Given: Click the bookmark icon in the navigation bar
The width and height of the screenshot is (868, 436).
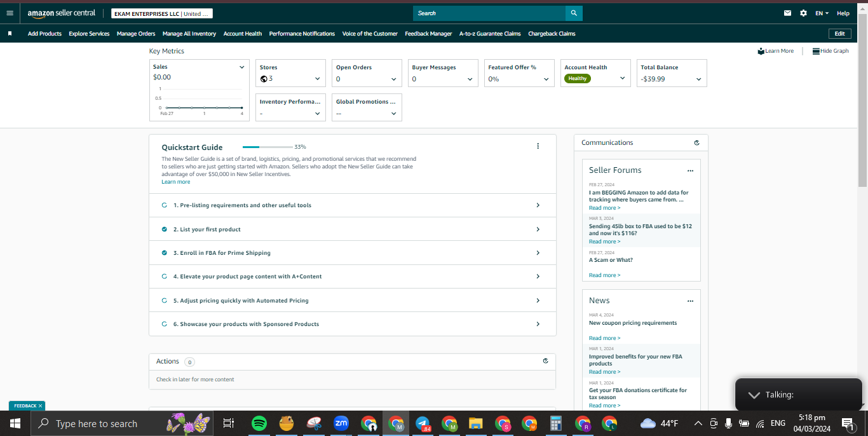Looking at the screenshot, I should pos(10,34).
